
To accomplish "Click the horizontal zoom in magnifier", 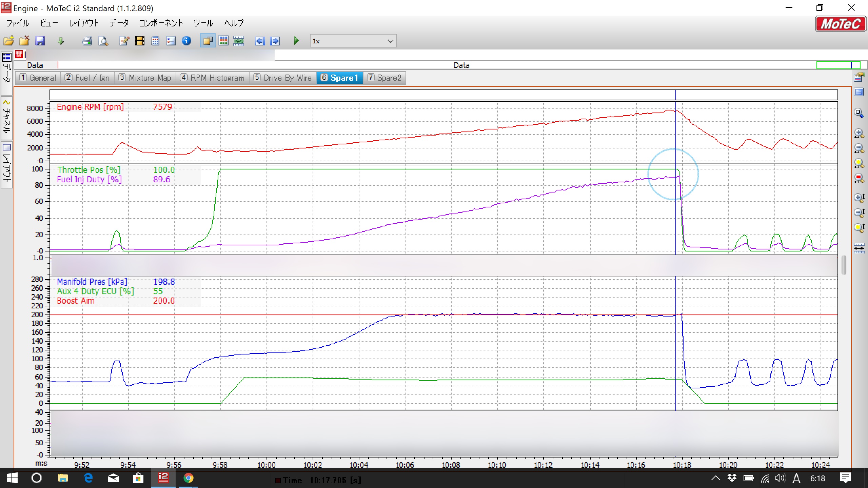I will (x=859, y=133).
